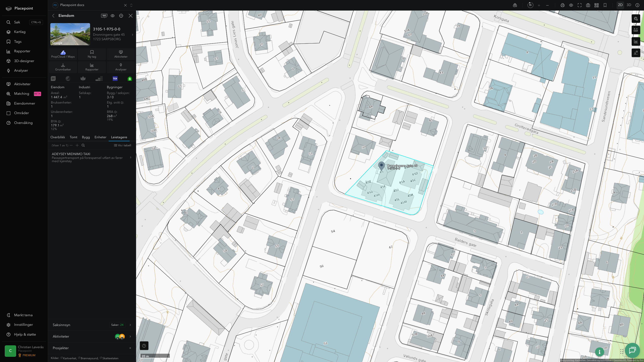Toggle property visibility eye in Eiendom header
The image size is (644, 362).
[113, 16]
